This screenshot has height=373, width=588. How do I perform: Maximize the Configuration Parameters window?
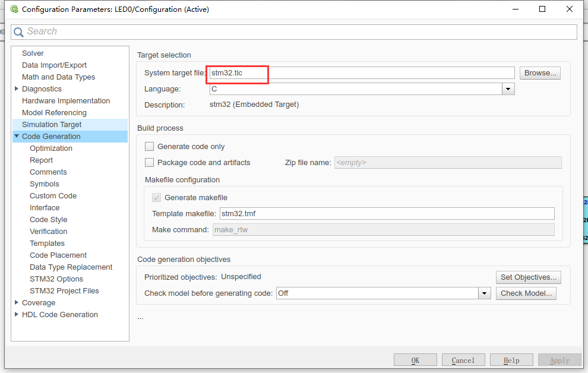pos(542,9)
